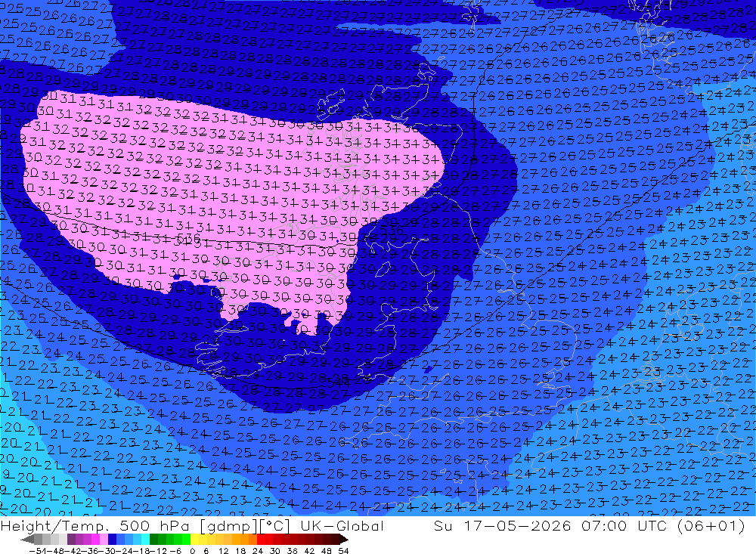Click the '544' contour label on the map

pyautogui.click(x=339, y=383)
